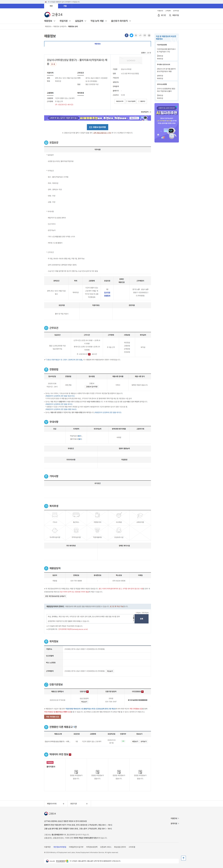Bookmark posting with star icon

pos(136,35)
